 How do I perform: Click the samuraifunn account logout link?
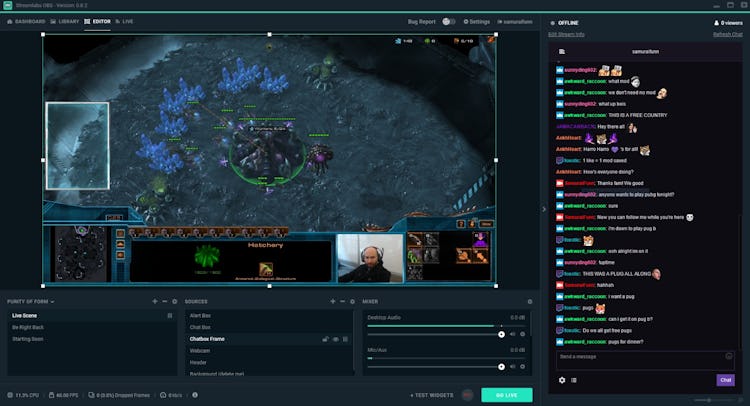[515, 22]
